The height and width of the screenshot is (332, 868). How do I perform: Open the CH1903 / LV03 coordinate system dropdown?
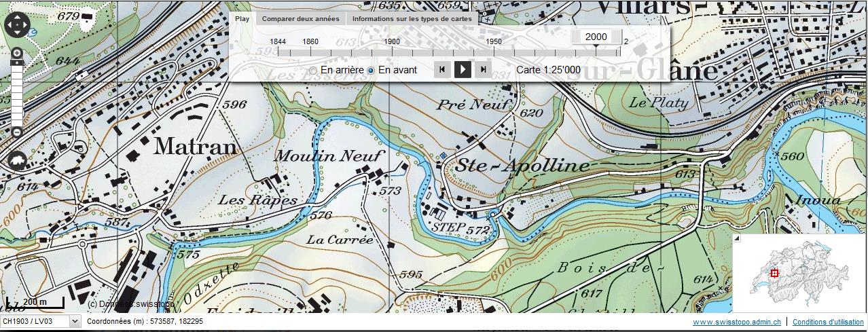(40, 320)
